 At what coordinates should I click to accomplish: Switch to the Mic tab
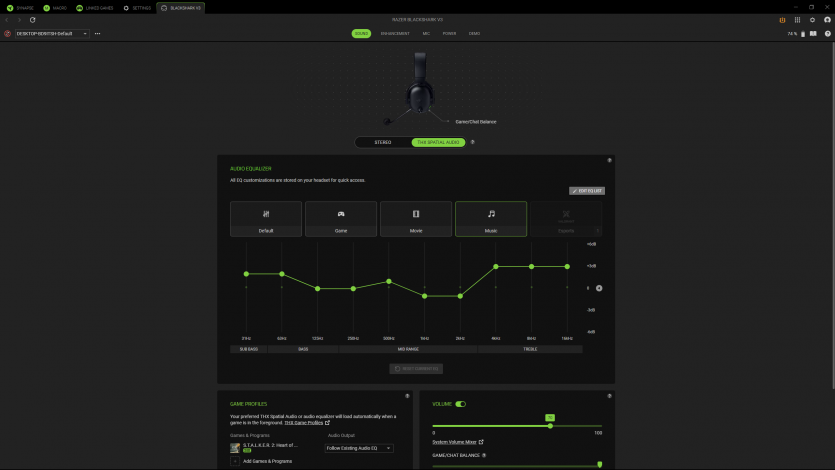425,33
